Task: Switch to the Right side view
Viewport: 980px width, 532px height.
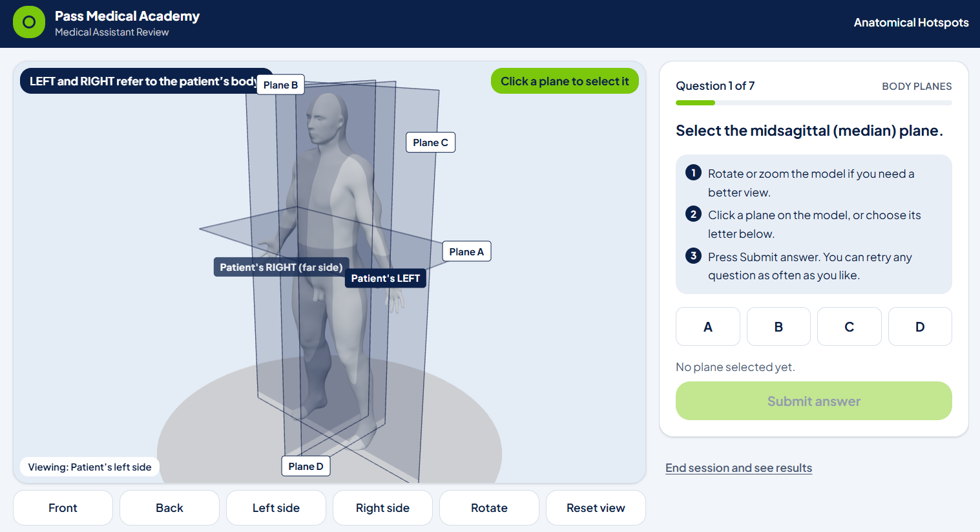Action: click(x=382, y=507)
